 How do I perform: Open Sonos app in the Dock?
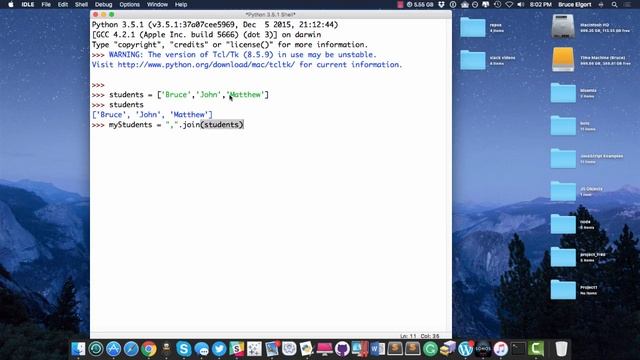pyautogui.click(x=482, y=349)
